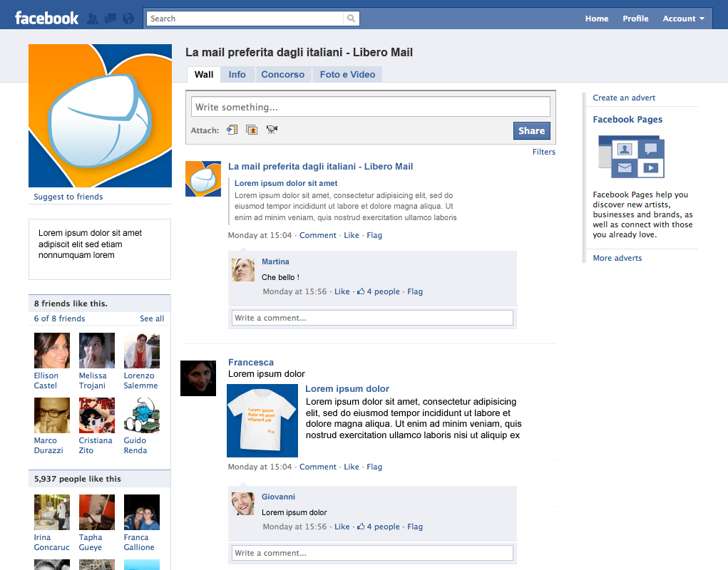The width and height of the screenshot is (728, 570).
Task: Open the t-shirt image in Francesca's post
Action: [262, 420]
